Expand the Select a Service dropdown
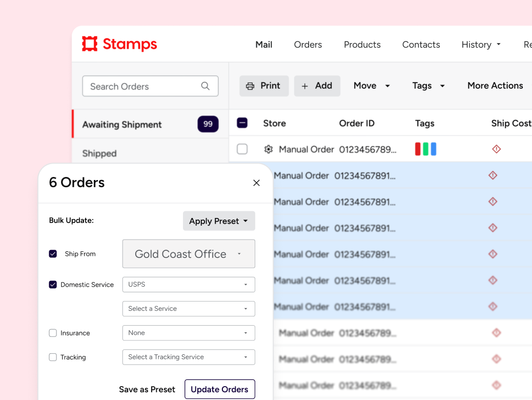 click(189, 309)
